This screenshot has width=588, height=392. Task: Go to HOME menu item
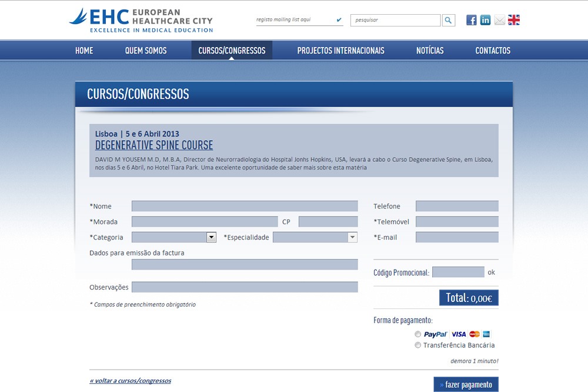coord(84,50)
